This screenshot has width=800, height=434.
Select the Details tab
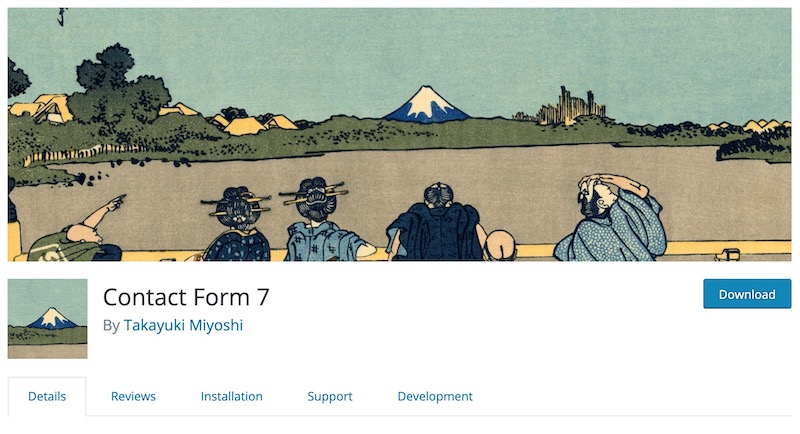coord(47,396)
